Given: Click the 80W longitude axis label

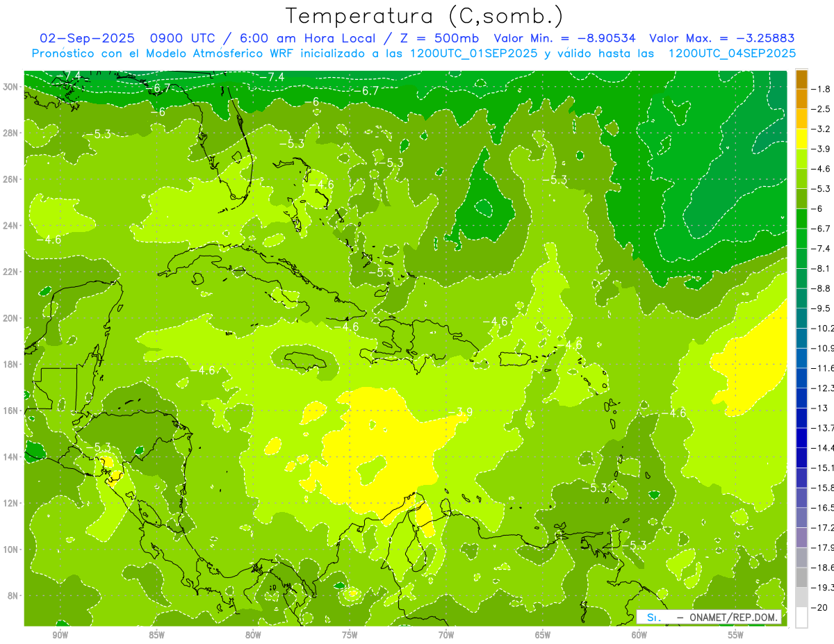Looking at the screenshot, I should (253, 635).
